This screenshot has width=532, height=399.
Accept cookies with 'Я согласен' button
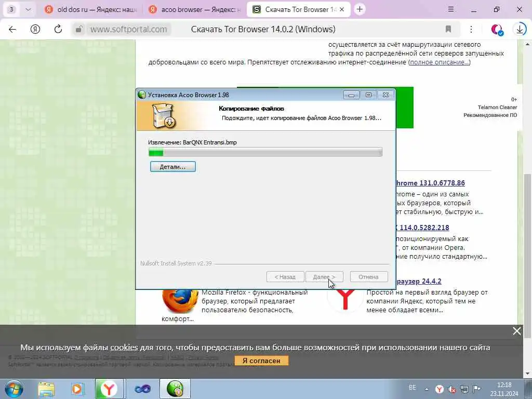pyautogui.click(x=261, y=361)
